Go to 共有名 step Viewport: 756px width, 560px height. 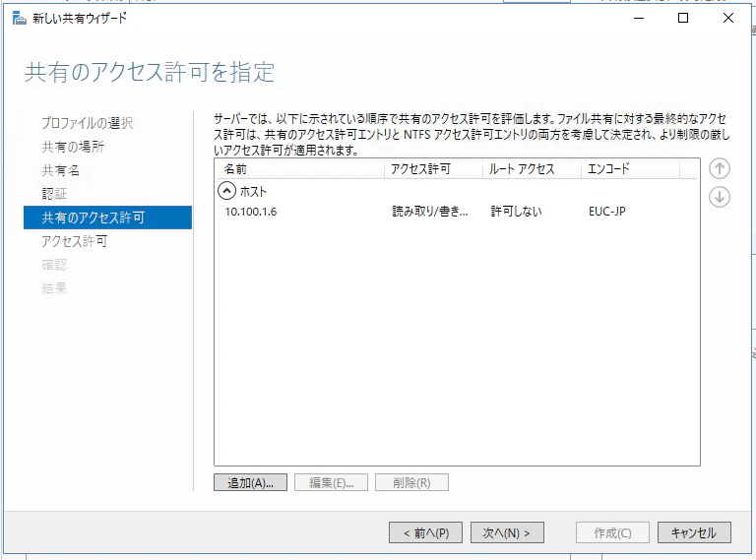point(61,170)
